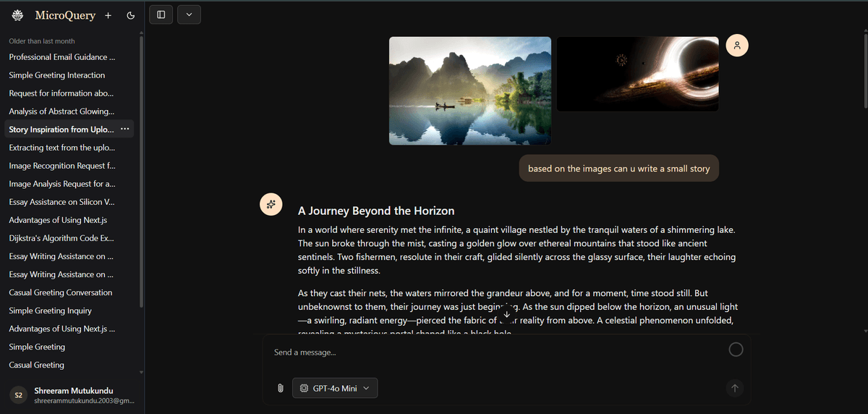The height and width of the screenshot is (414, 868).
Task: Open the mountain lake image thumbnail
Action: click(469, 90)
